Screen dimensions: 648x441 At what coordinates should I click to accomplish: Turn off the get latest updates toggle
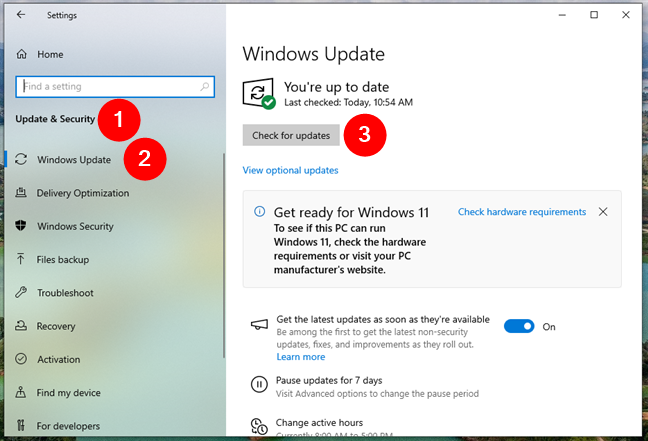(x=519, y=327)
